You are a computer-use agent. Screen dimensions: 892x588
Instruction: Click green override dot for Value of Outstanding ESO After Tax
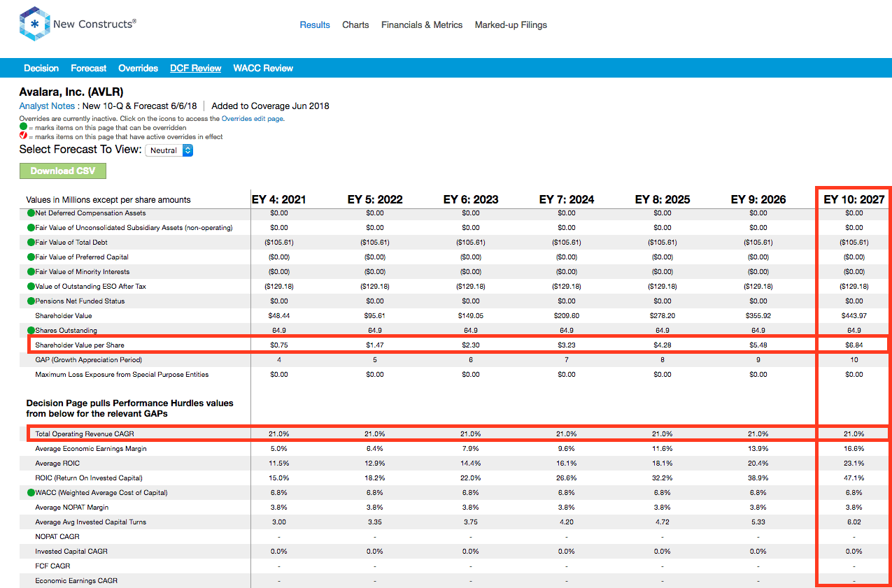point(31,286)
